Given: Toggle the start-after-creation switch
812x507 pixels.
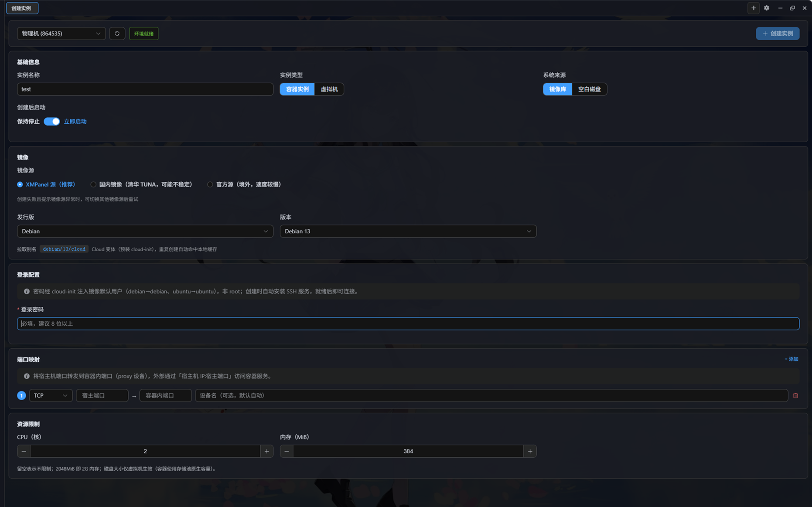Looking at the screenshot, I should click(51, 122).
